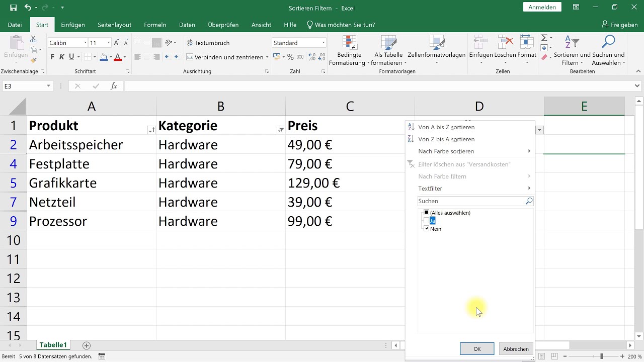The width and height of the screenshot is (644, 362).
Task: Click the Save icon in title bar
Action: click(13, 8)
